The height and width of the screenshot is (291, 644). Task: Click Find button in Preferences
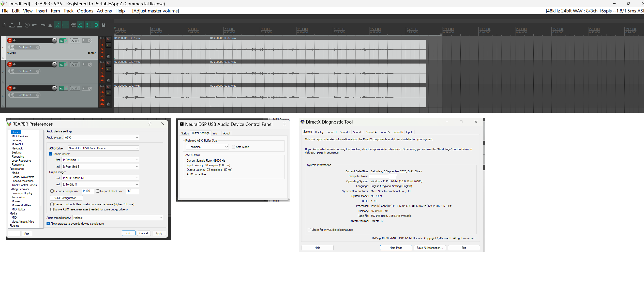point(27,234)
